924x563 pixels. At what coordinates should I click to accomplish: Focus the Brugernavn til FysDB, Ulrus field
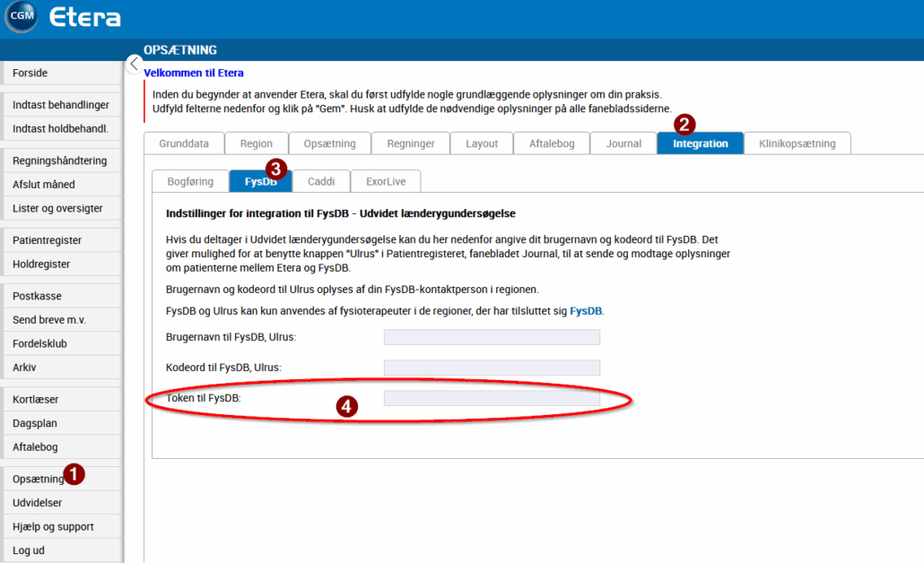tap(493, 337)
